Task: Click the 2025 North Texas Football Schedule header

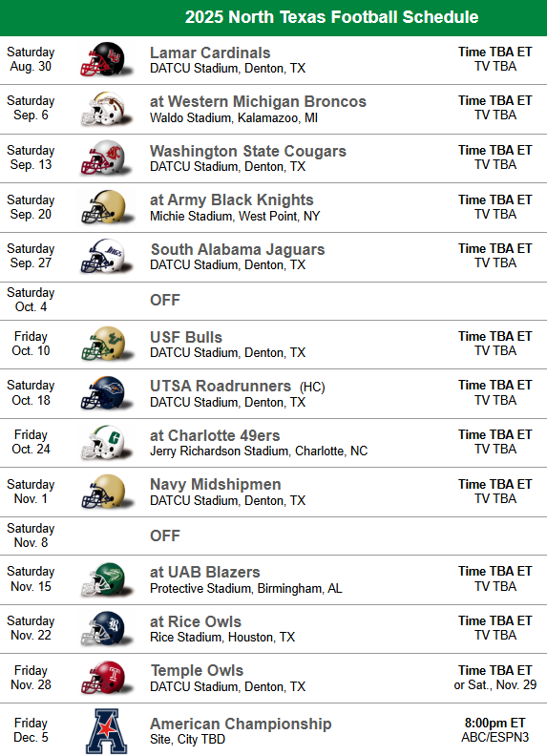Action: pyautogui.click(x=331, y=17)
